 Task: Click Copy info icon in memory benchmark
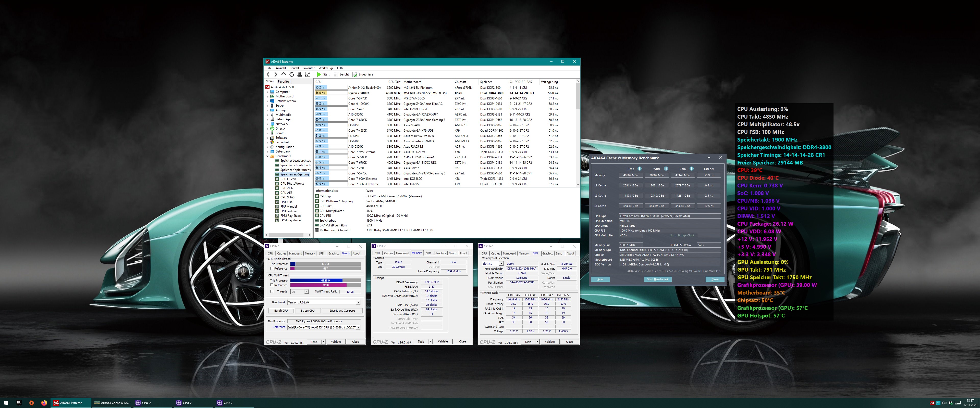[691, 169]
